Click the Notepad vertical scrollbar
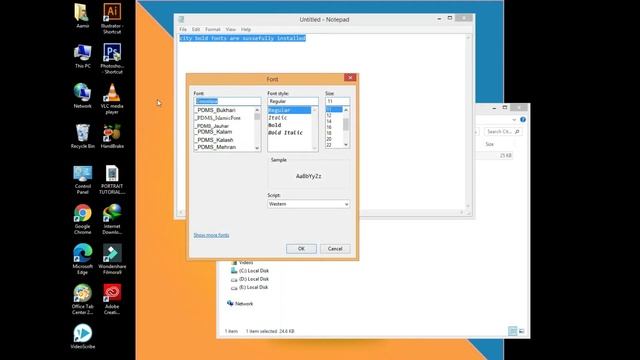This screenshot has width=640, height=360. click(x=468, y=122)
